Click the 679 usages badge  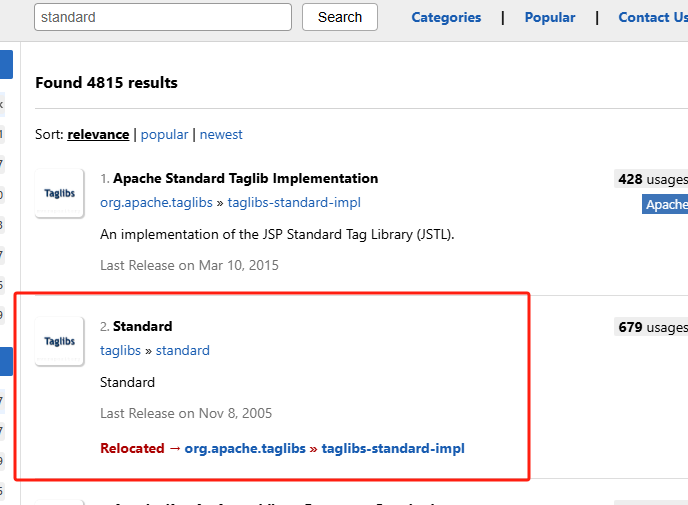651,327
